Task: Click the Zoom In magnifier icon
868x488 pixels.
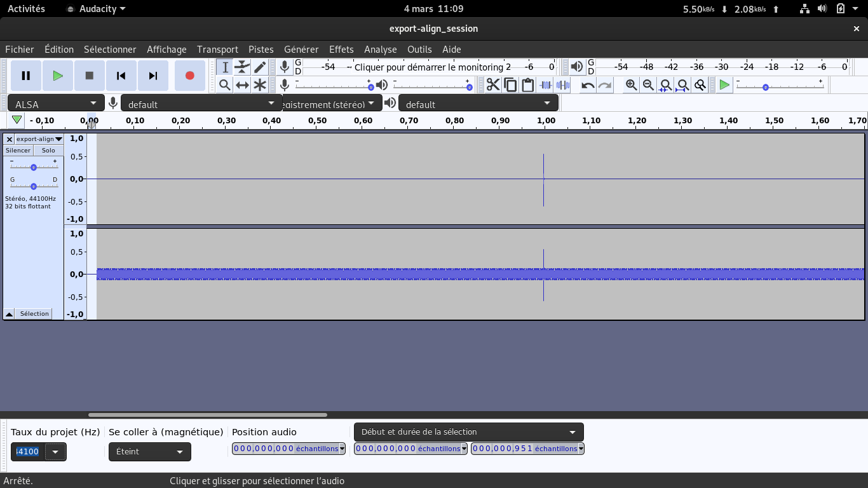Action: click(x=631, y=85)
